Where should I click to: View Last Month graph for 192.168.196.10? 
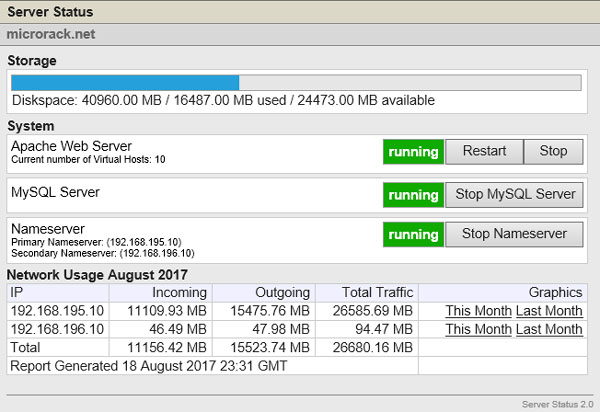point(549,329)
